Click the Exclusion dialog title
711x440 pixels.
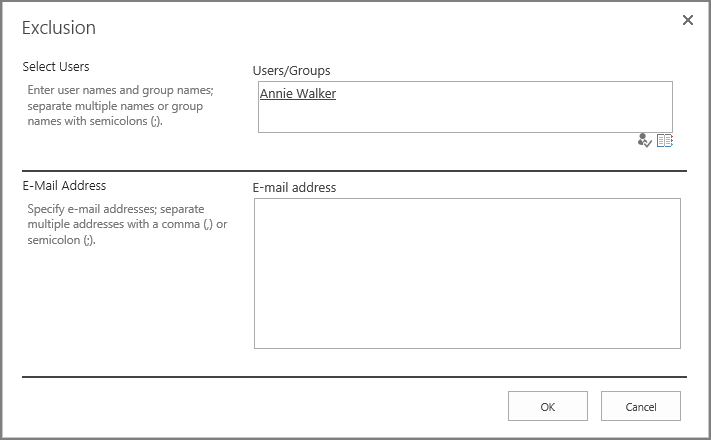click(x=58, y=28)
